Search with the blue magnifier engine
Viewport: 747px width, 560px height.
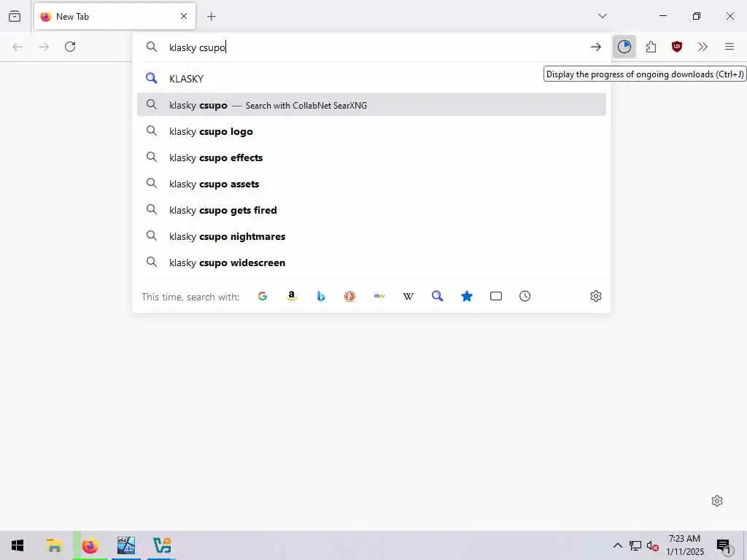point(438,296)
